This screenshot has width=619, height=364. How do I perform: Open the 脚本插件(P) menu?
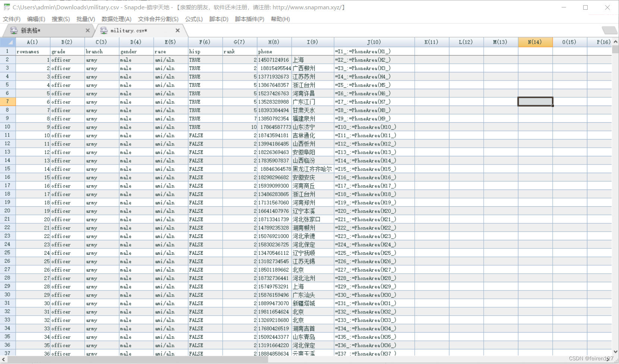pyautogui.click(x=249, y=19)
